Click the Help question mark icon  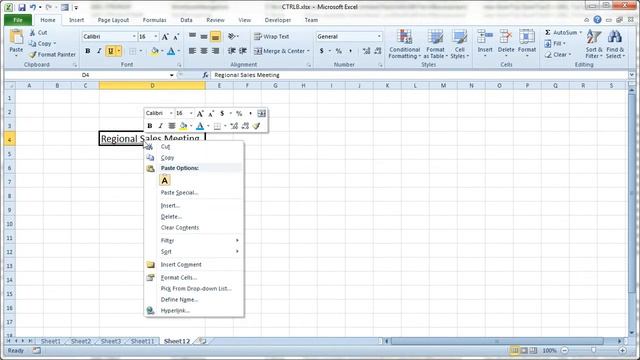[597, 20]
